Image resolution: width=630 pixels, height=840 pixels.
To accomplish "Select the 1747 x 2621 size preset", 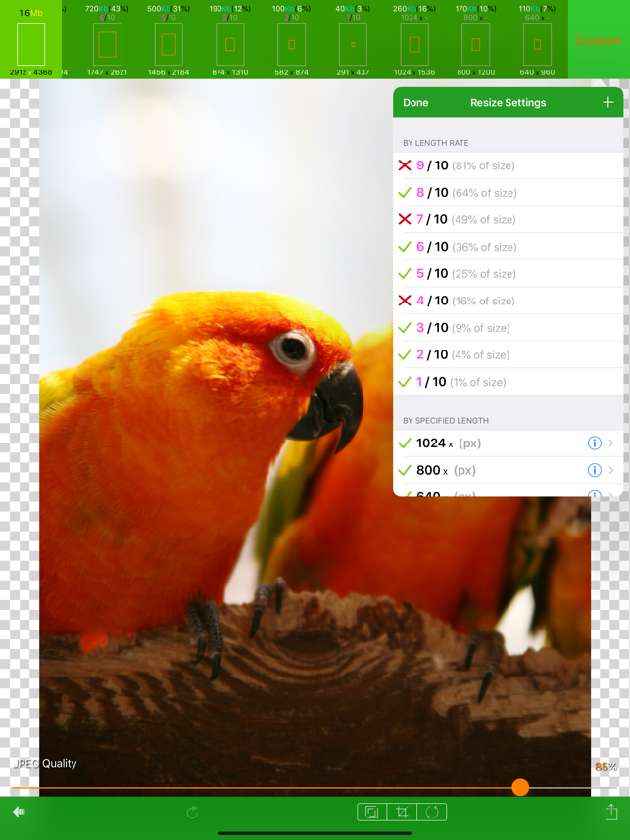I will (x=107, y=40).
